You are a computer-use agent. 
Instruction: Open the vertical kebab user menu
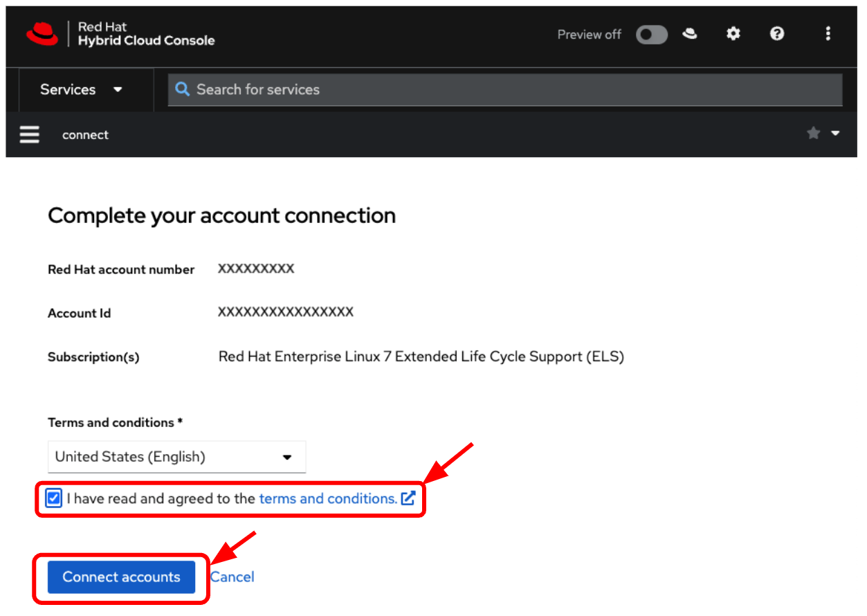tap(828, 34)
